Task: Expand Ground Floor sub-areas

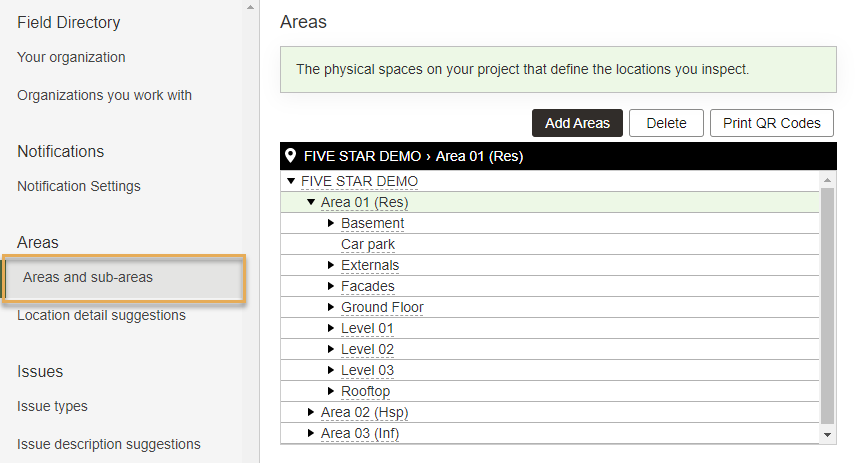Action: (x=331, y=307)
